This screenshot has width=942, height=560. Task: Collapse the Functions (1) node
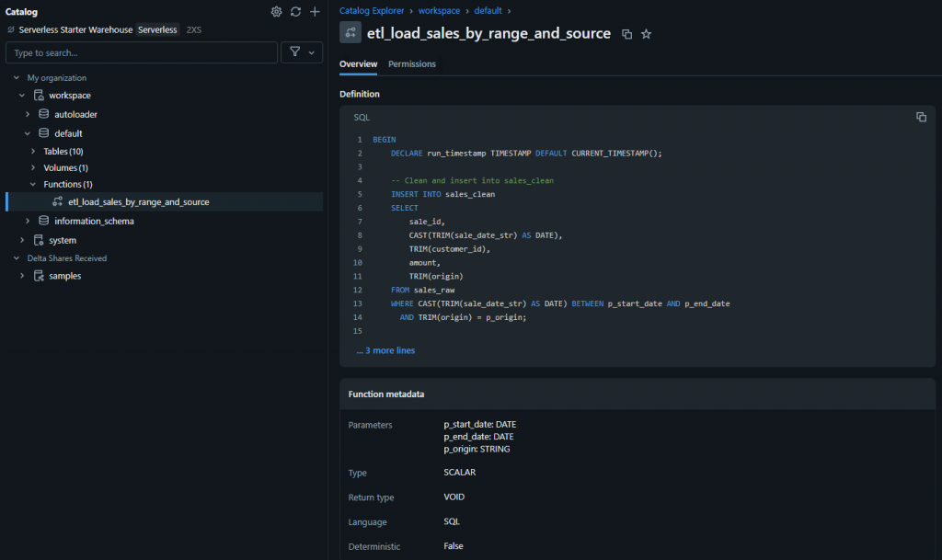(x=34, y=184)
